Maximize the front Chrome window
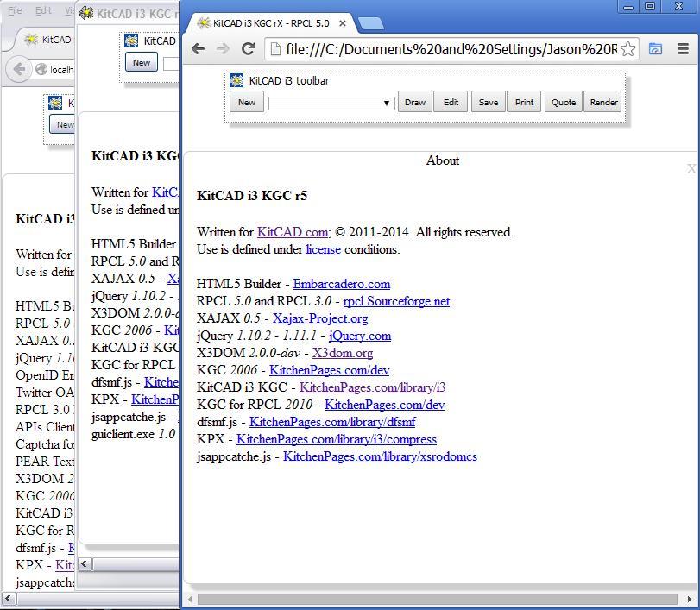The image size is (700, 610). pyautogui.click(x=650, y=6)
